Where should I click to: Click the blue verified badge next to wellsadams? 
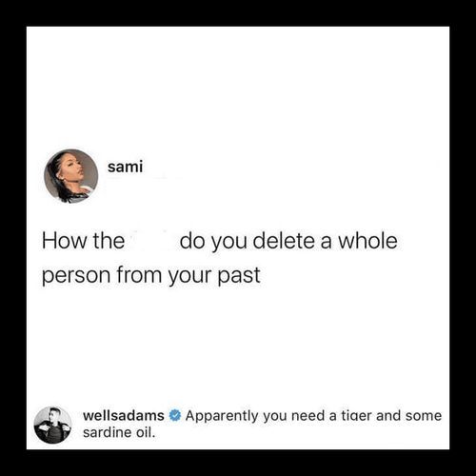coord(175,416)
